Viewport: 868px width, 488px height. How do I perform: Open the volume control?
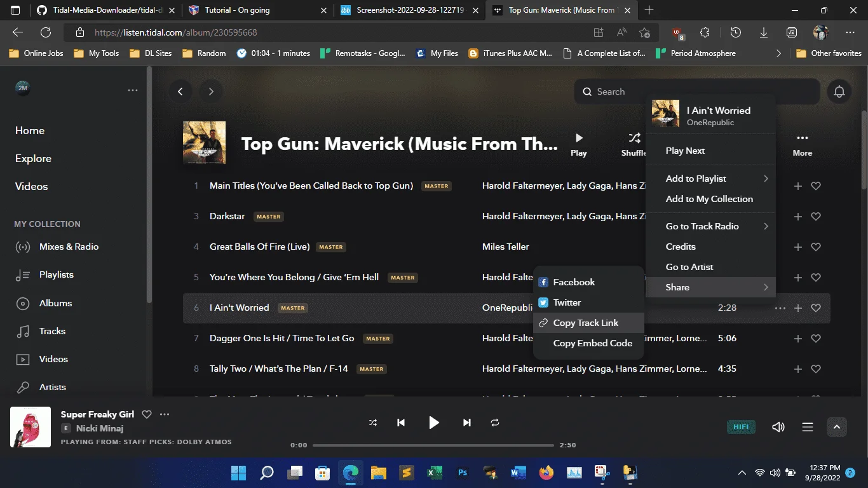click(x=778, y=427)
